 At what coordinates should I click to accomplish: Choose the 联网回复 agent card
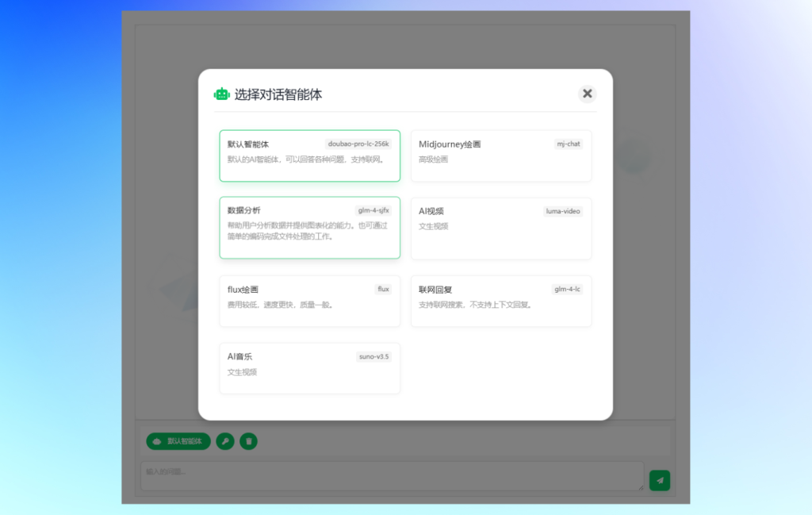pos(501,301)
